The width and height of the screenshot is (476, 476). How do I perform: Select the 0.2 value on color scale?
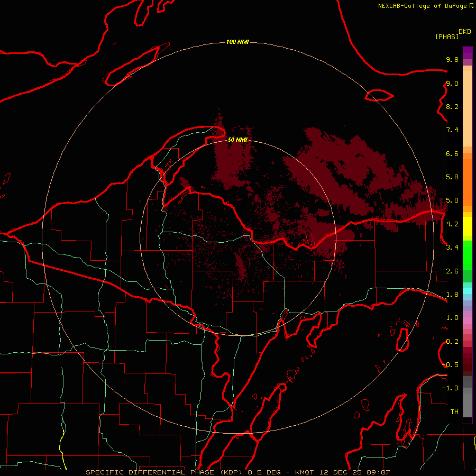click(452, 342)
